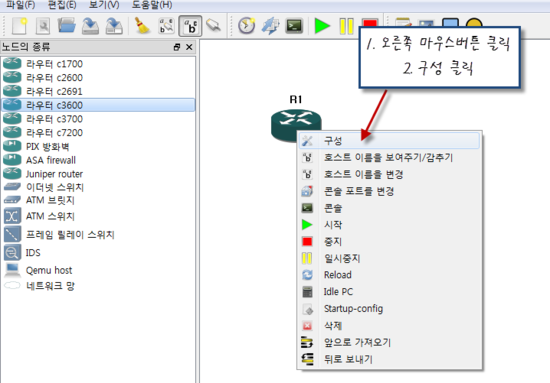Toggle the show hostnames 'b' button
550x383 pixels.
[x=190, y=26]
